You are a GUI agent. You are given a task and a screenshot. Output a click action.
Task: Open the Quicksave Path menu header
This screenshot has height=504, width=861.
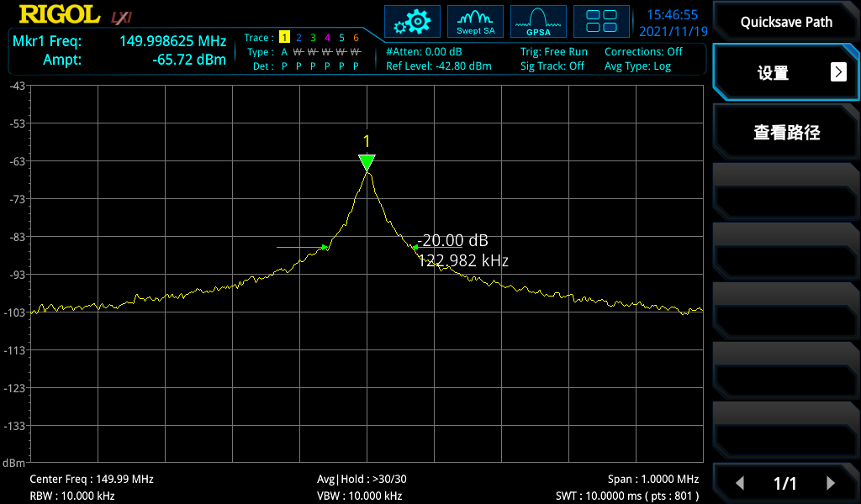point(786,22)
